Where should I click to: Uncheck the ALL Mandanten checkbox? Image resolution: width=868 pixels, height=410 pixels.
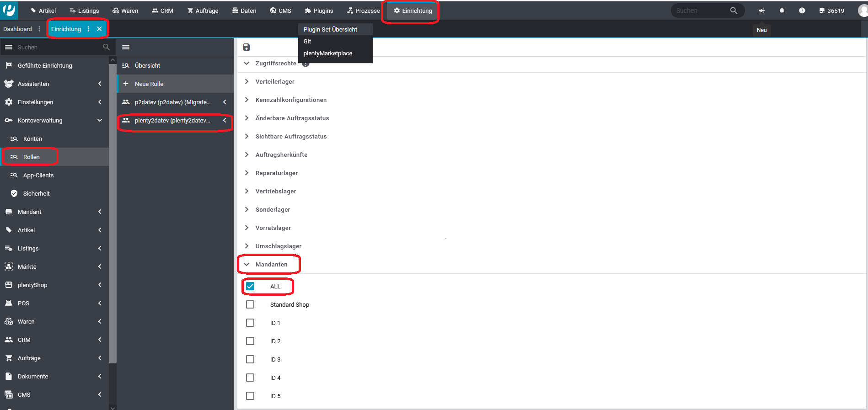[x=250, y=286]
